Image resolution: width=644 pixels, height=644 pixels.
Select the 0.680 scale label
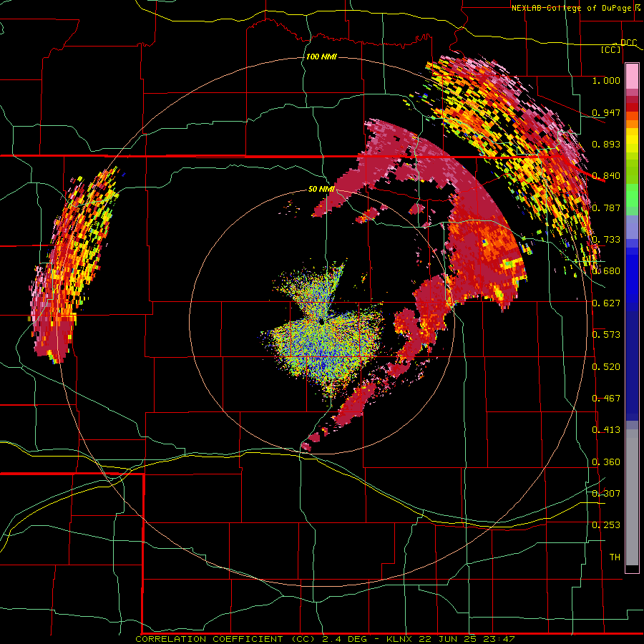click(606, 271)
